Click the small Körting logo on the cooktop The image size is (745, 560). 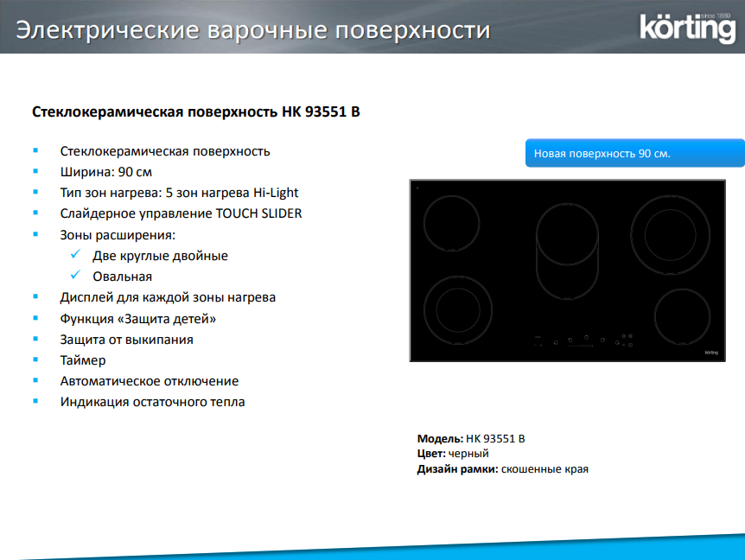click(712, 352)
